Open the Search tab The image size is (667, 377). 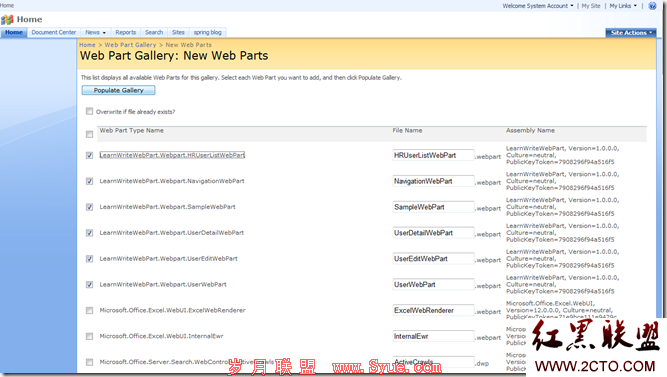(154, 32)
